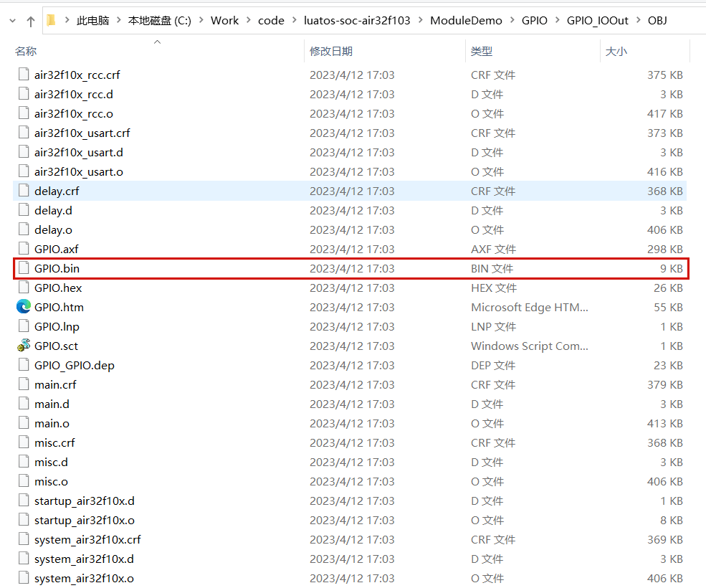Viewport: 706px width, 588px height.
Task: Expand chevron after ModuleDemo breadcrumb
Action: coord(512,20)
